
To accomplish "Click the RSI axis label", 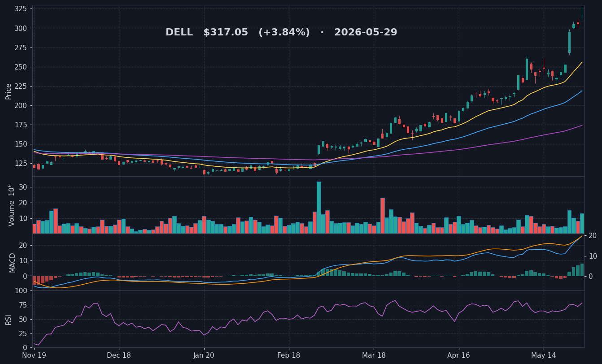I will pos(9,319).
